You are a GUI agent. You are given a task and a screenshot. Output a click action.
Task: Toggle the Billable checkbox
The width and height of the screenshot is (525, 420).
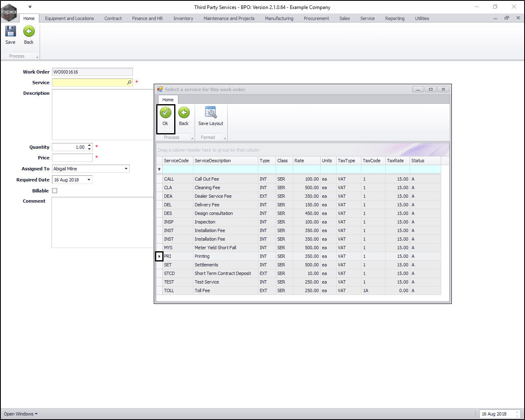55,191
